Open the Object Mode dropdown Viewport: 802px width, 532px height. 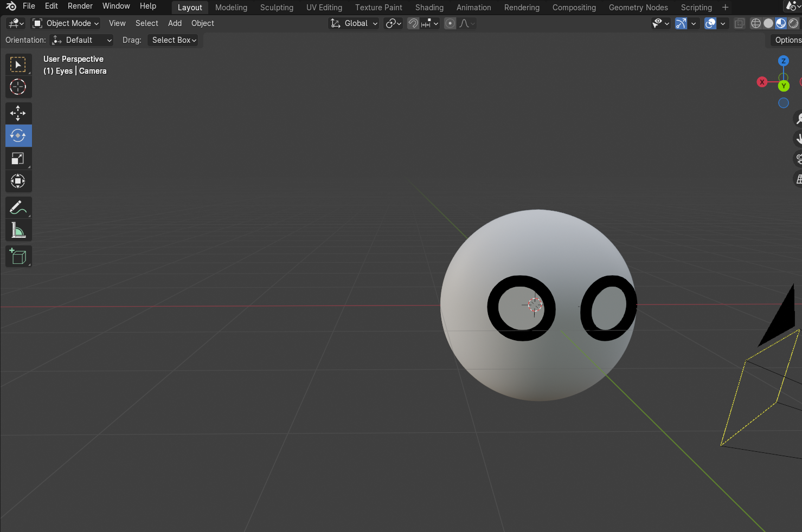(65, 23)
